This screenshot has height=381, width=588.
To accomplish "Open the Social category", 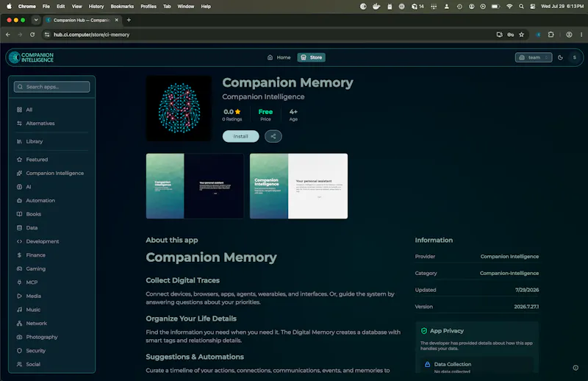I will pos(51,364).
